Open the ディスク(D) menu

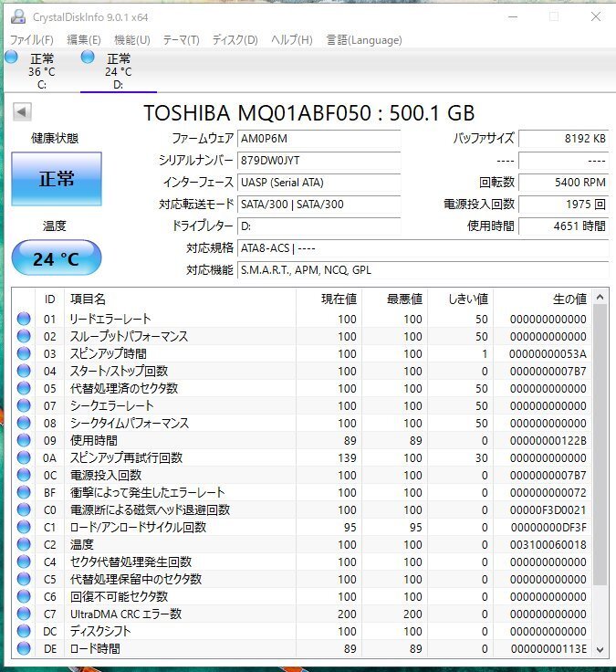coord(235,40)
